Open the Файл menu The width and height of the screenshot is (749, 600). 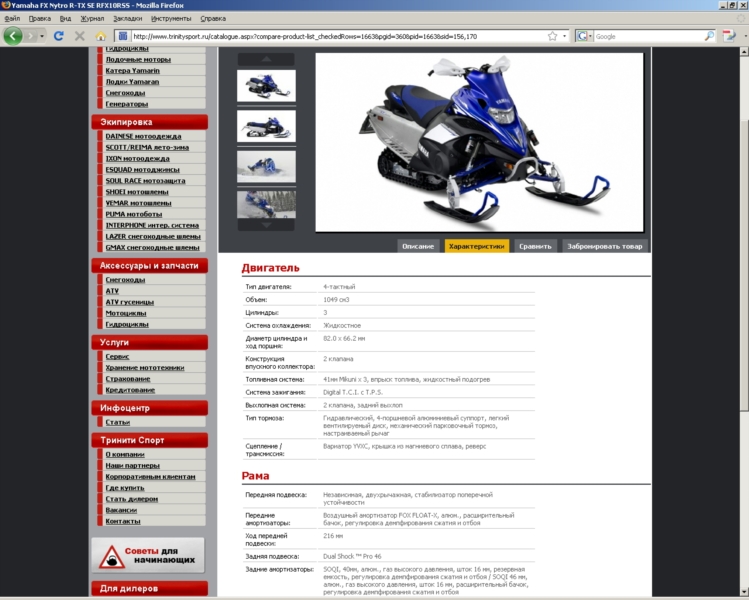click(x=12, y=19)
